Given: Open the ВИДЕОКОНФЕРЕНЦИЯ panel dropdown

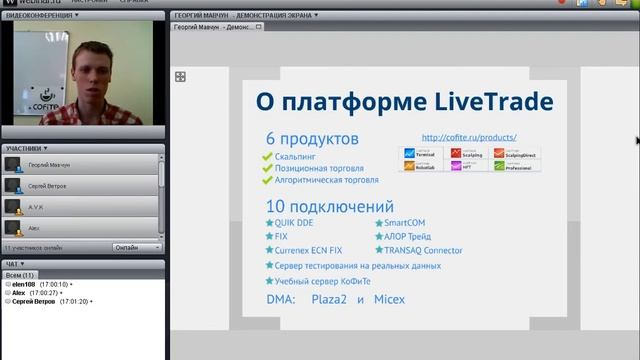Looking at the screenshot, I should 77,15.
